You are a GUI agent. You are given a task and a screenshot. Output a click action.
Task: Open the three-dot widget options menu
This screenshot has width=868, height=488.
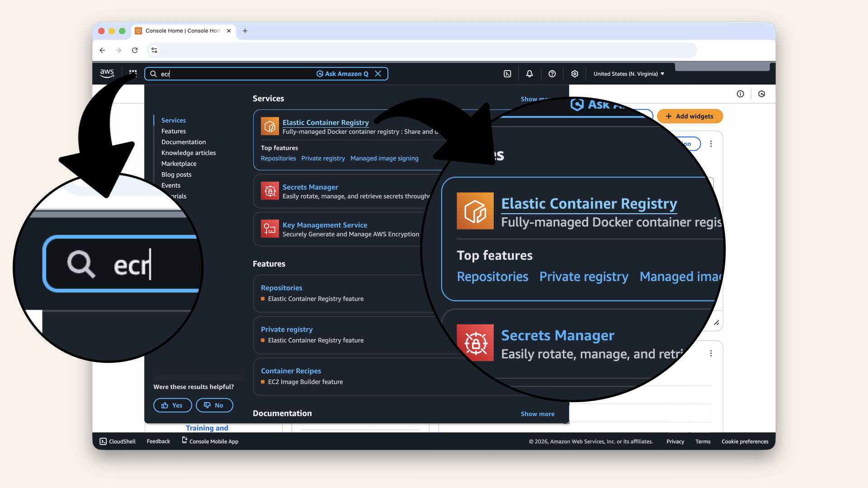[711, 143]
